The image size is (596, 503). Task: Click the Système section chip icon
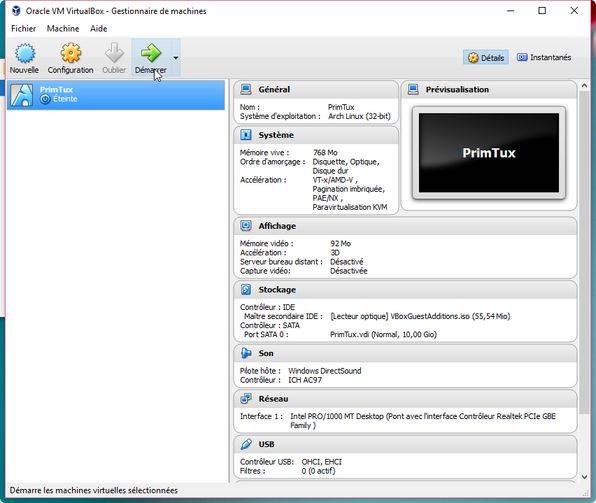coord(246,135)
